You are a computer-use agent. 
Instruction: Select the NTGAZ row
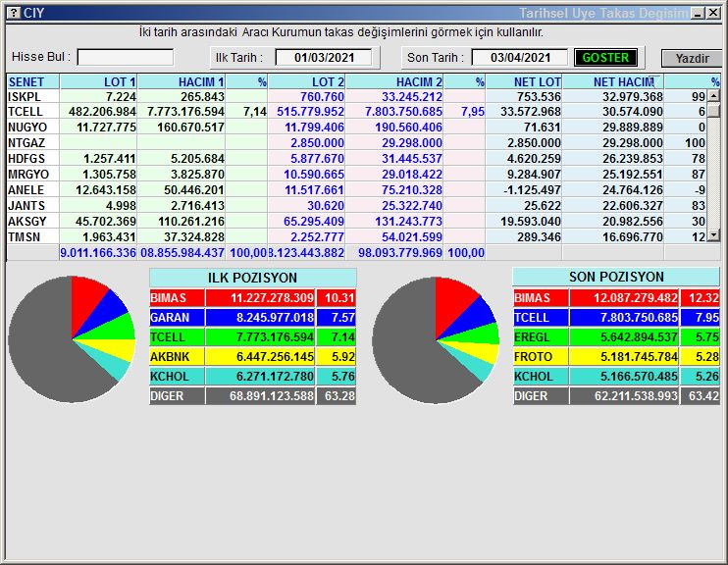point(356,143)
